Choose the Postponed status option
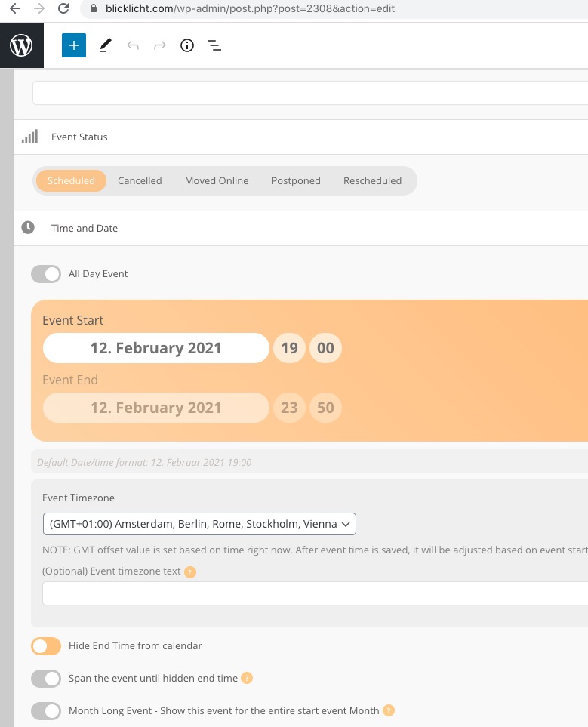Viewport: 588px width, 727px height. pyautogui.click(x=296, y=181)
